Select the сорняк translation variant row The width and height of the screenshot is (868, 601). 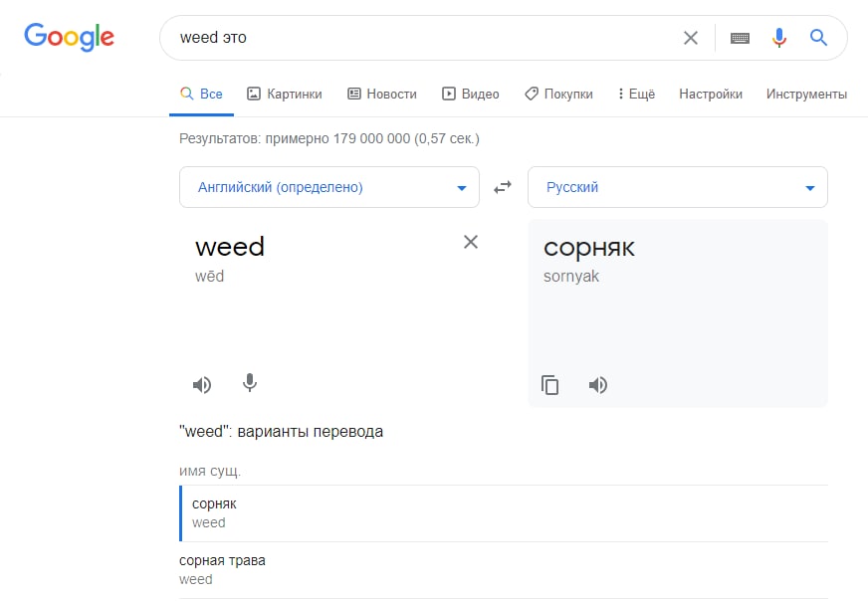click(504, 513)
